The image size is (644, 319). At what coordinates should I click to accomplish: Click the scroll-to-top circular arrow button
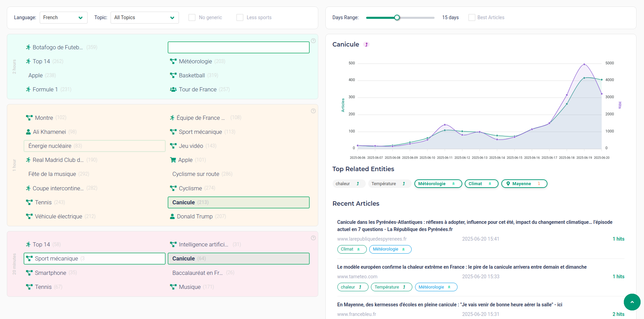click(632, 302)
